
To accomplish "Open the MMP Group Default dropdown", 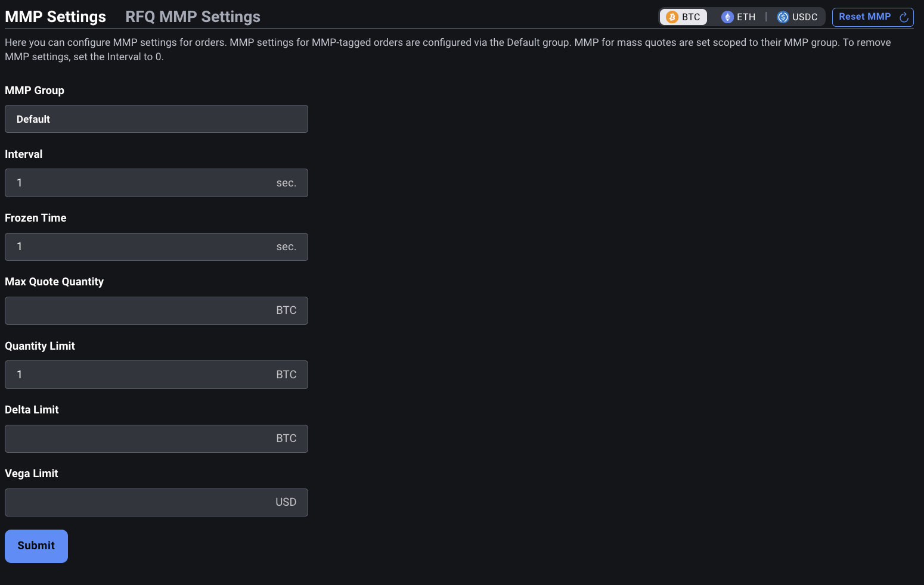I will 156,119.
